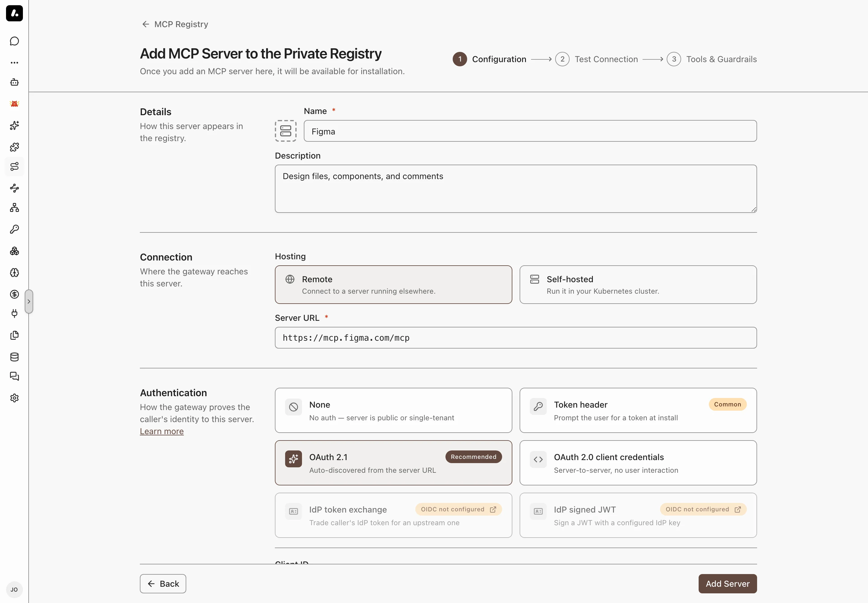
Task: Click the globe icon on Remote card
Action: [x=290, y=279]
